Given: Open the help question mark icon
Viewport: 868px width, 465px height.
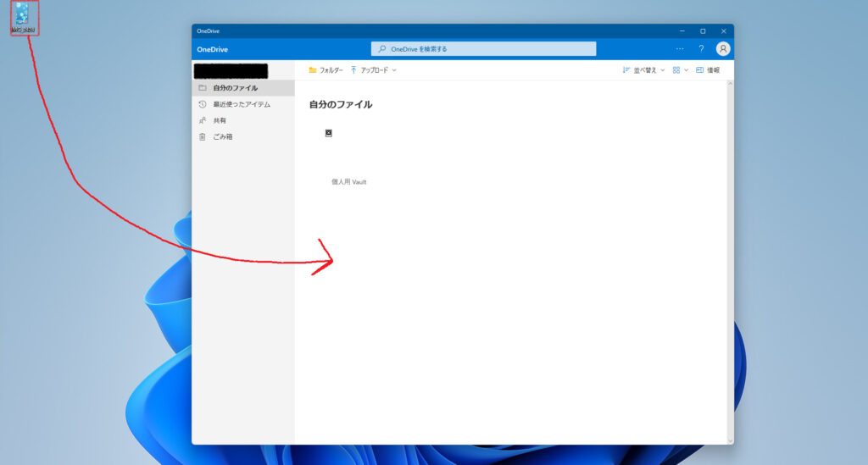Looking at the screenshot, I should [701, 48].
